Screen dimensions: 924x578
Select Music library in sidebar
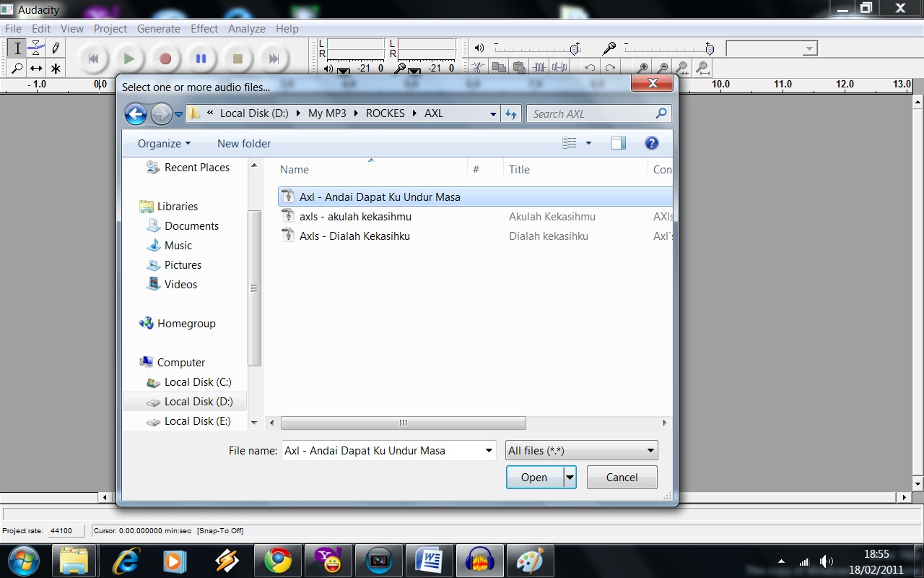(x=170, y=245)
